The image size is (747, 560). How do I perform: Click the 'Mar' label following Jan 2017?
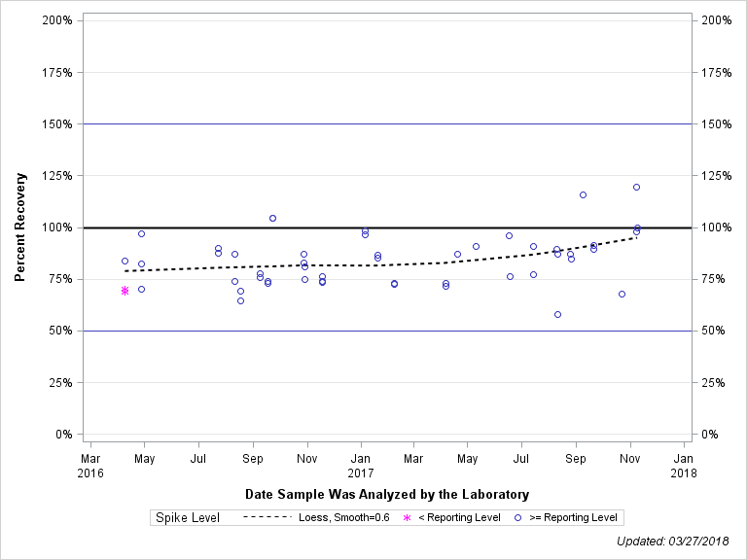point(413,459)
